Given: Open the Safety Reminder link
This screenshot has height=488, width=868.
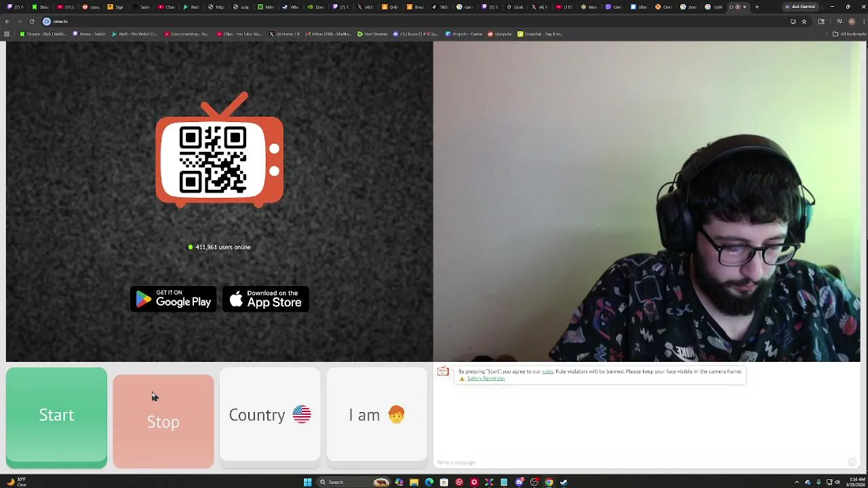Looking at the screenshot, I should [x=486, y=378].
